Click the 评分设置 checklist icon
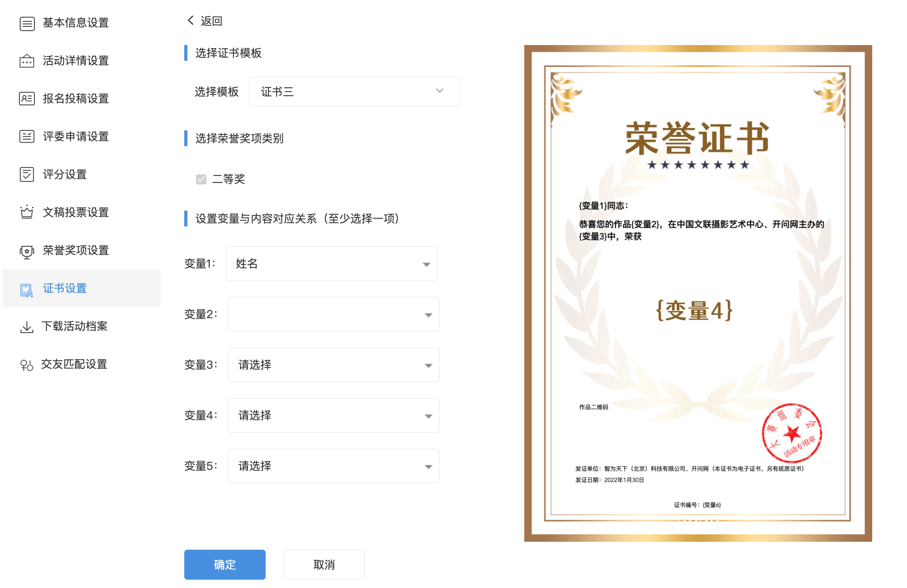Screen dimensions: 907x588 [27, 175]
